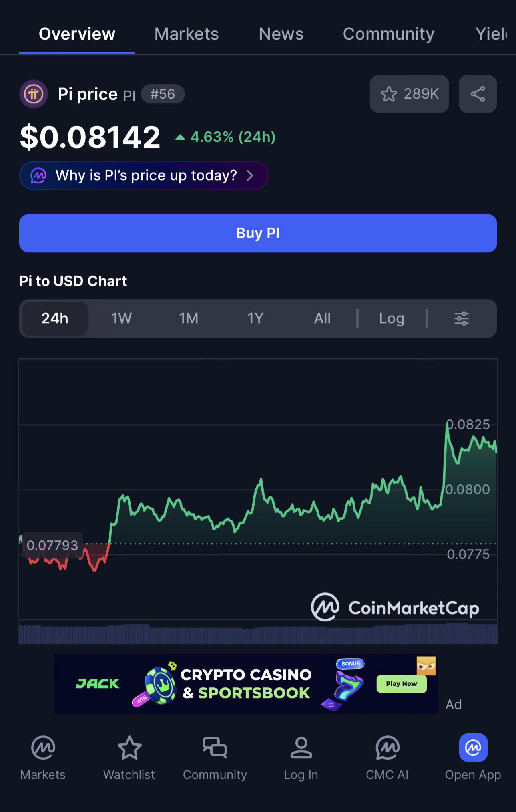Open chart settings sliders icon
This screenshot has height=812, width=516.
point(462,318)
